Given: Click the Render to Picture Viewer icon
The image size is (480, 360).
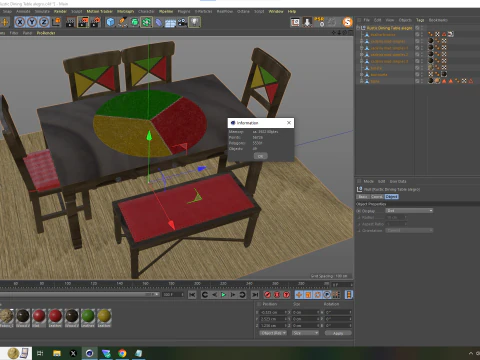Looking at the screenshot, I should 83,22.
